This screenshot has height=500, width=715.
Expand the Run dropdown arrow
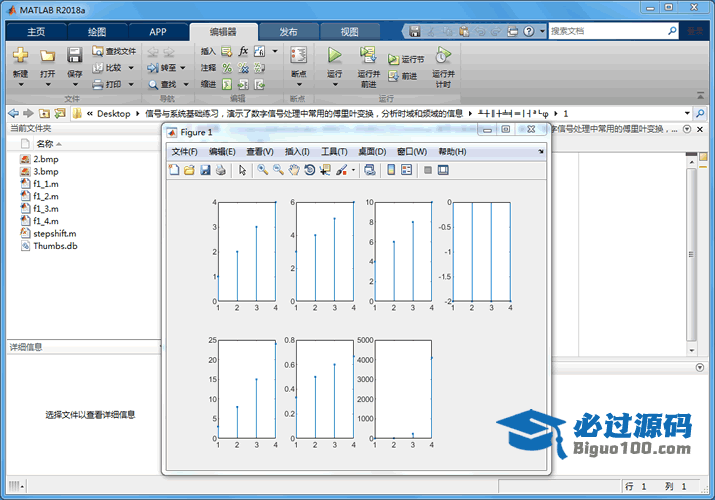[335, 85]
